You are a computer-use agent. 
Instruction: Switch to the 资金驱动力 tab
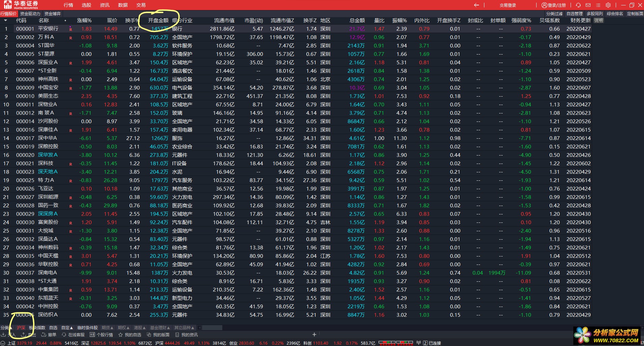[x=30, y=14]
